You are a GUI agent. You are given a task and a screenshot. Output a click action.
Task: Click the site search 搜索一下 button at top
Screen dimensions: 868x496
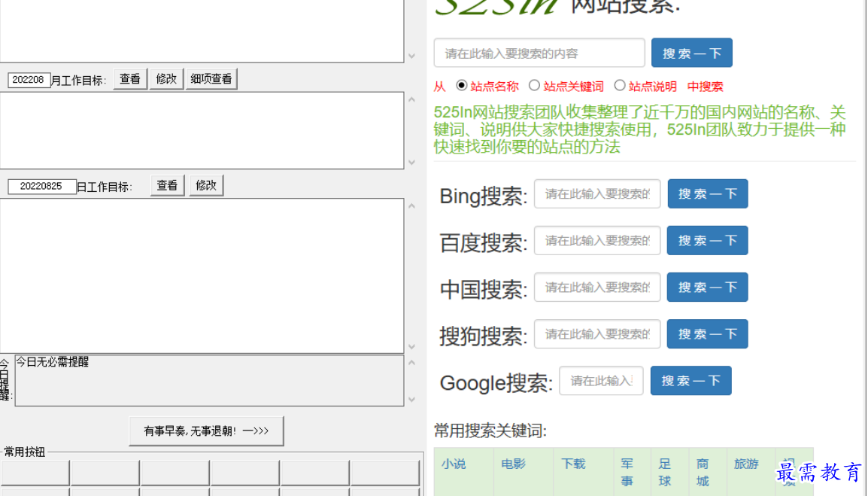(691, 53)
